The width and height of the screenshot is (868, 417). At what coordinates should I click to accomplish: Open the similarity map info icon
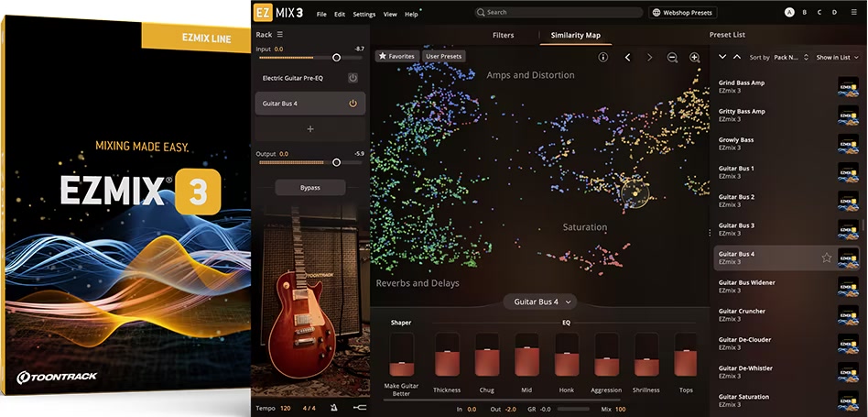point(602,57)
